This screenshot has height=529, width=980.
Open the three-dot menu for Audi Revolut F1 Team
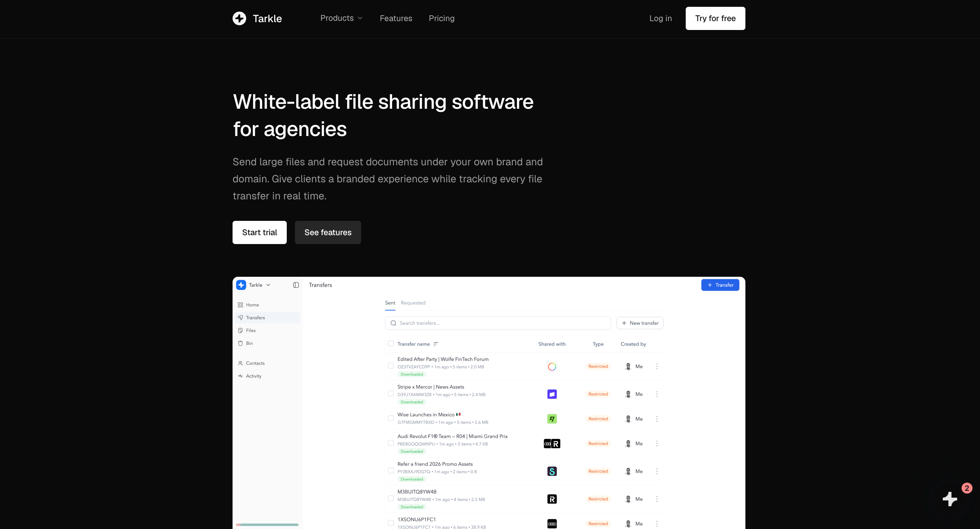[x=657, y=443]
